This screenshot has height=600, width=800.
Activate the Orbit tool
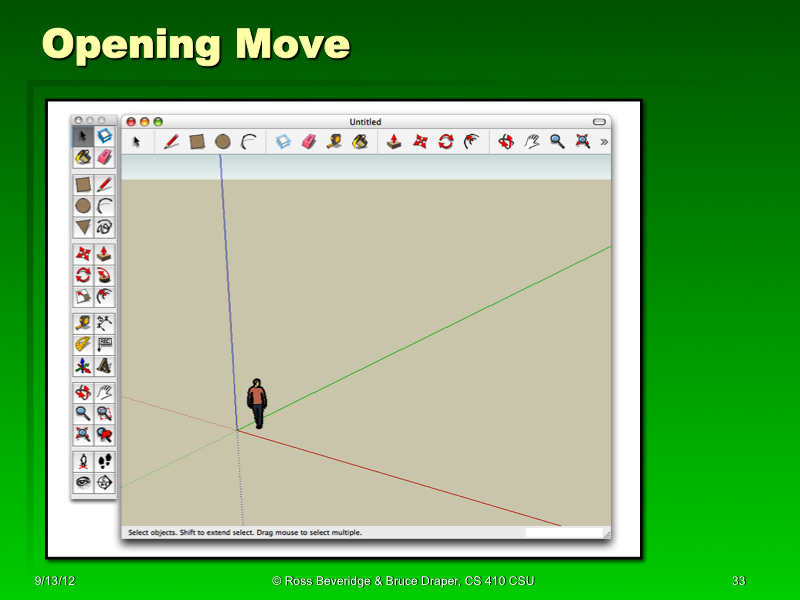coord(503,141)
